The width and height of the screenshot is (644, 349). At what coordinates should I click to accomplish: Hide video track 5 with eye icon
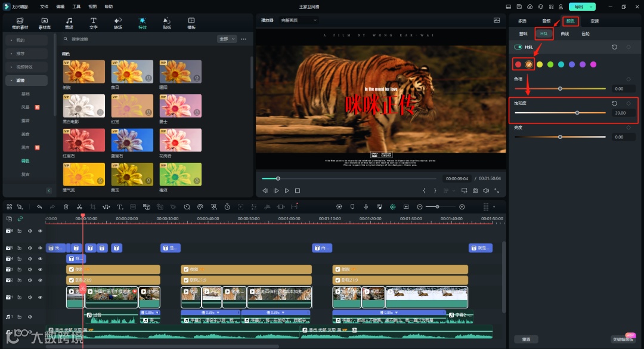click(41, 248)
